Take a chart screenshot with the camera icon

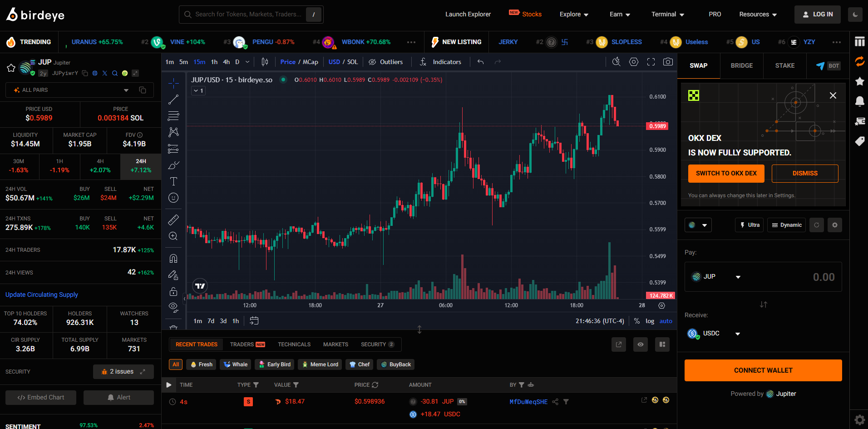(x=668, y=62)
